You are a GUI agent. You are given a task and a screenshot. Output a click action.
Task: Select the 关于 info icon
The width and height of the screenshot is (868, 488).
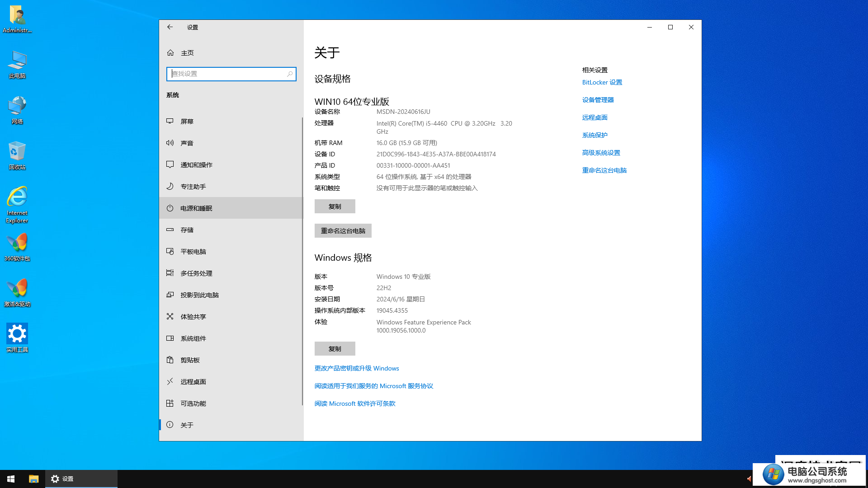[x=170, y=425]
